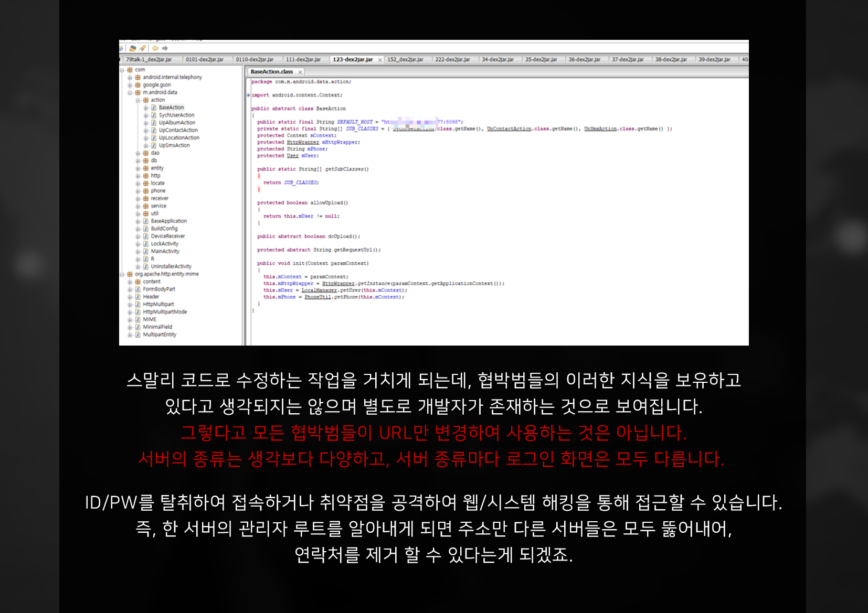
Task: Click the util package icon
Action: click(146, 214)
